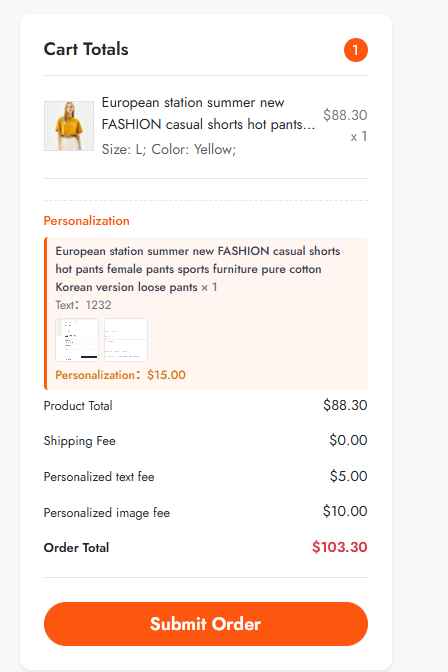Click the Personalized text fee row label
Screen dimensions: 448x672
[x=99, y=477]
